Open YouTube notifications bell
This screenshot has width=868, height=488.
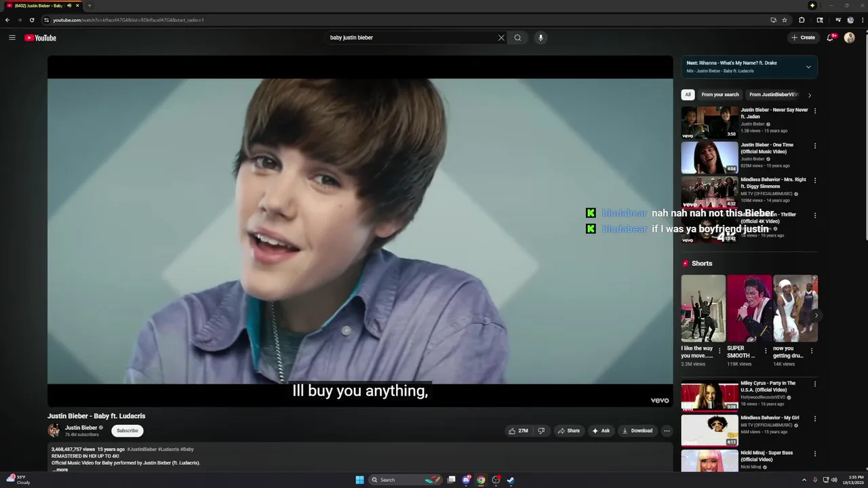click(830, 38)
